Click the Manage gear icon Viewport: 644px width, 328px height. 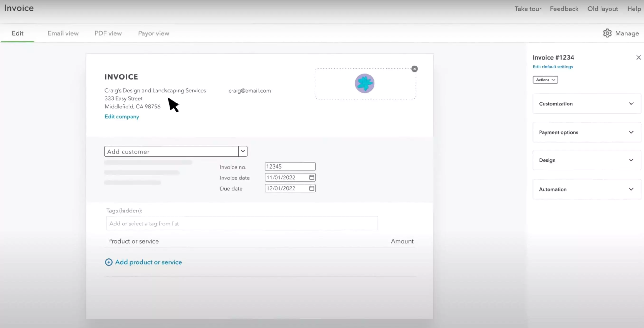(607, 33)
